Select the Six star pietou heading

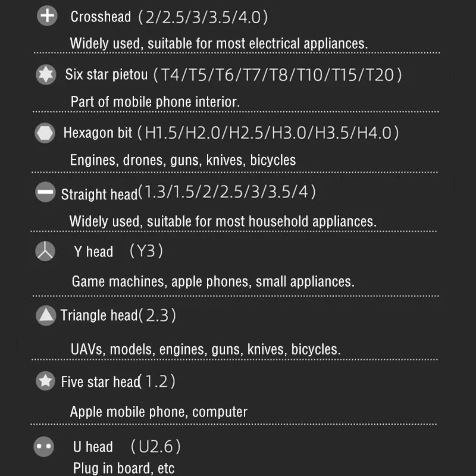[x=105, y=75]
